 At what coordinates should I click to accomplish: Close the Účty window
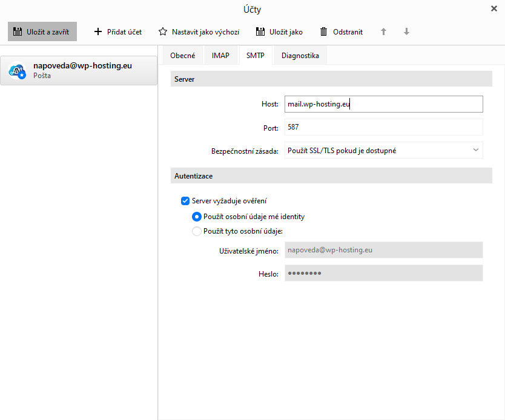[493, 8]
